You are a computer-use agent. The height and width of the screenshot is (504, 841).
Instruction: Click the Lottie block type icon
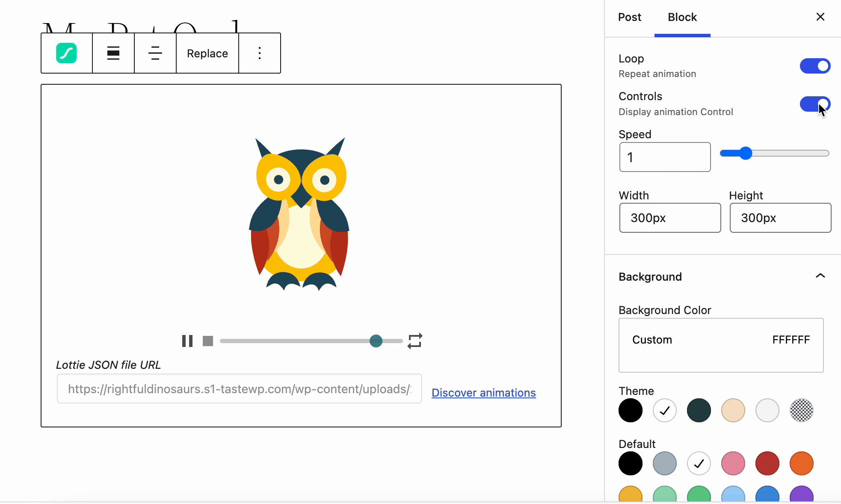pos(66,53)
